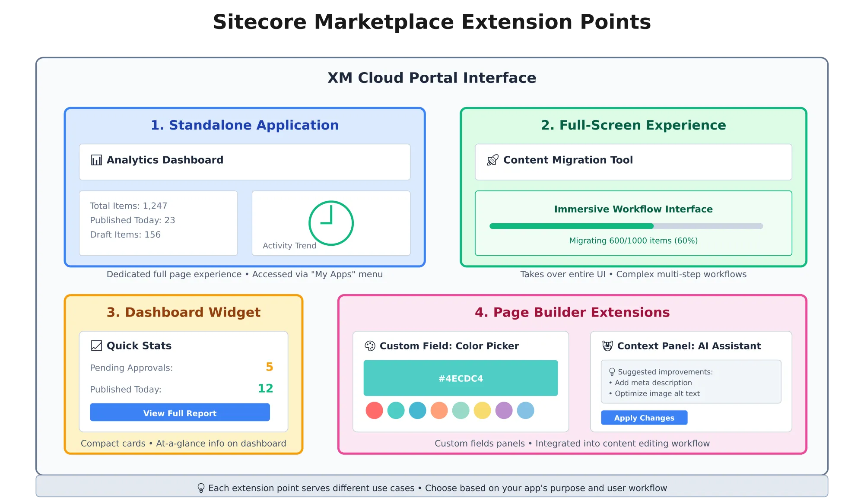
Task: Click the #4ECDC4 color preview field
Action: pos(461,378)
